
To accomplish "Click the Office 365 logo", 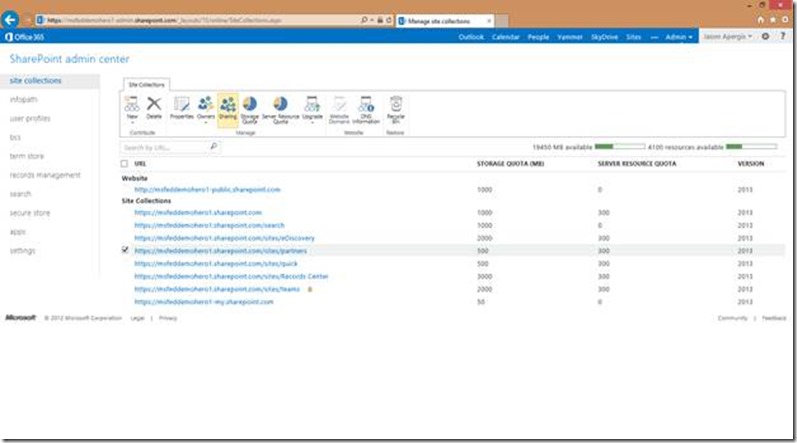I will pos(24,37).
